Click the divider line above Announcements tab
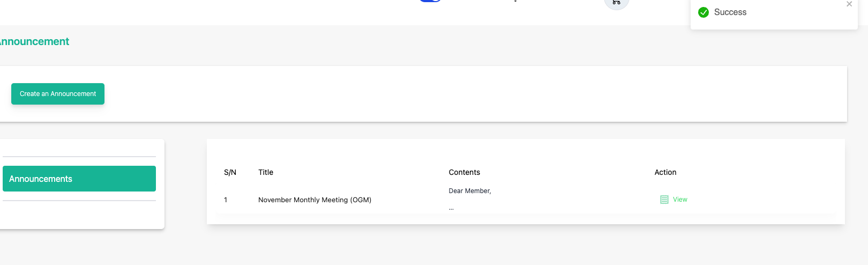The width and height of the screenshot is (868, 265). 79,157
